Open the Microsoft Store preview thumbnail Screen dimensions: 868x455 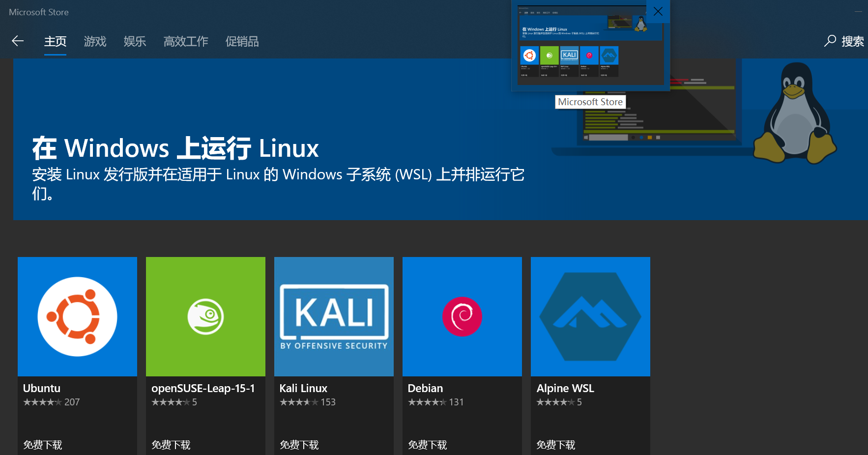pos(590,46)
